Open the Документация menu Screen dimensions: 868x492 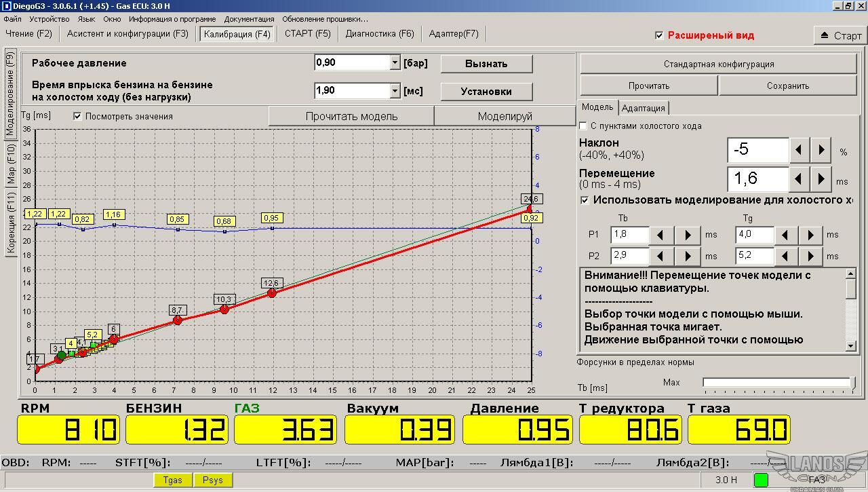pyautogui.click(x=249, y=19)
